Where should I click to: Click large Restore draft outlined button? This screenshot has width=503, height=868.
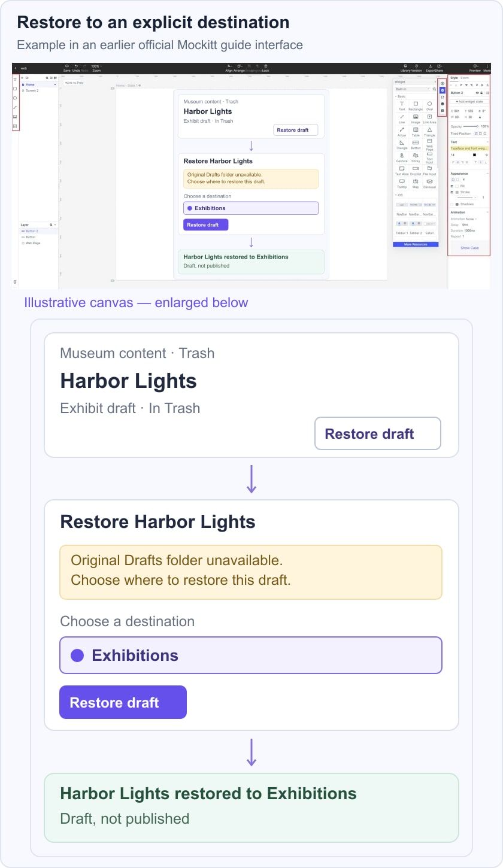pos(378,434)
